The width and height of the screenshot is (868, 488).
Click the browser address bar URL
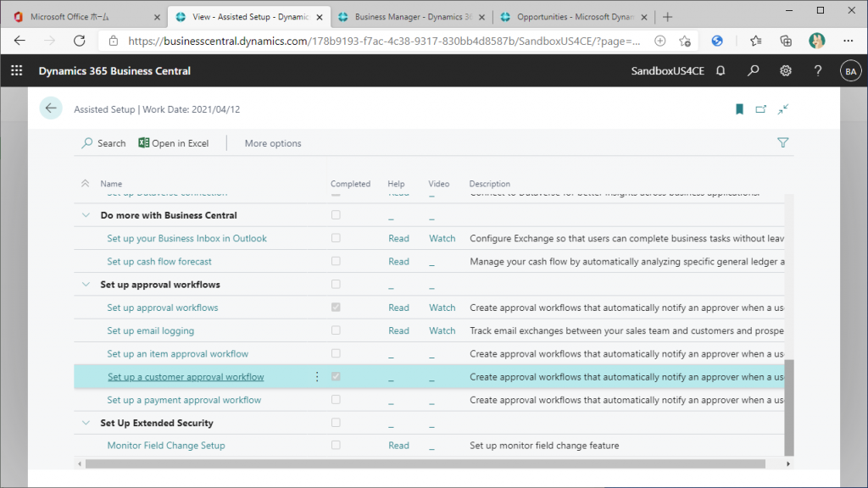pos(384,41)
